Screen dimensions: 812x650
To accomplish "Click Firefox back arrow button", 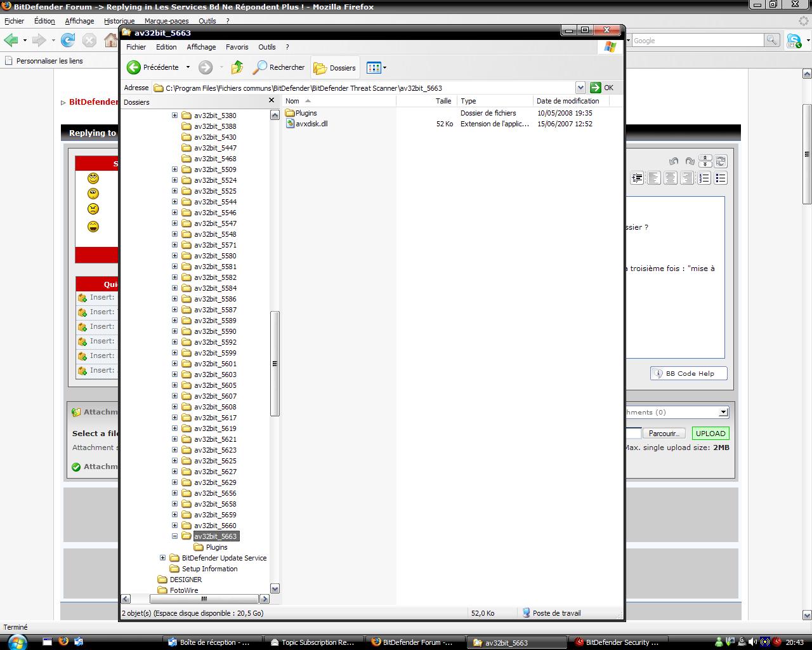I will (x=11, y=41).
